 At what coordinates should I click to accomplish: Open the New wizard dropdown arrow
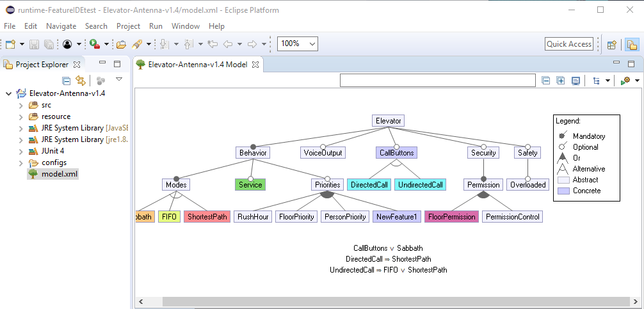pyautogui.click(x=22, y=44)
